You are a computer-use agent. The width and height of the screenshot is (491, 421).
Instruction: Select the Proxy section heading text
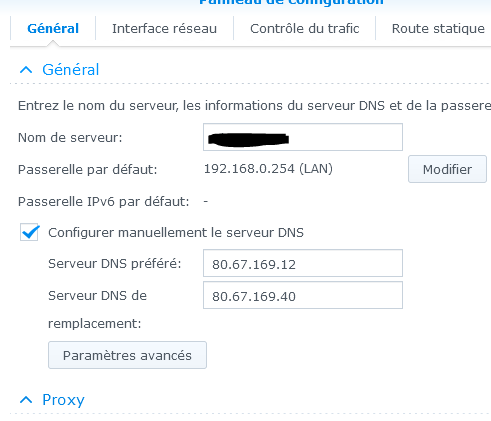(63, 400)
